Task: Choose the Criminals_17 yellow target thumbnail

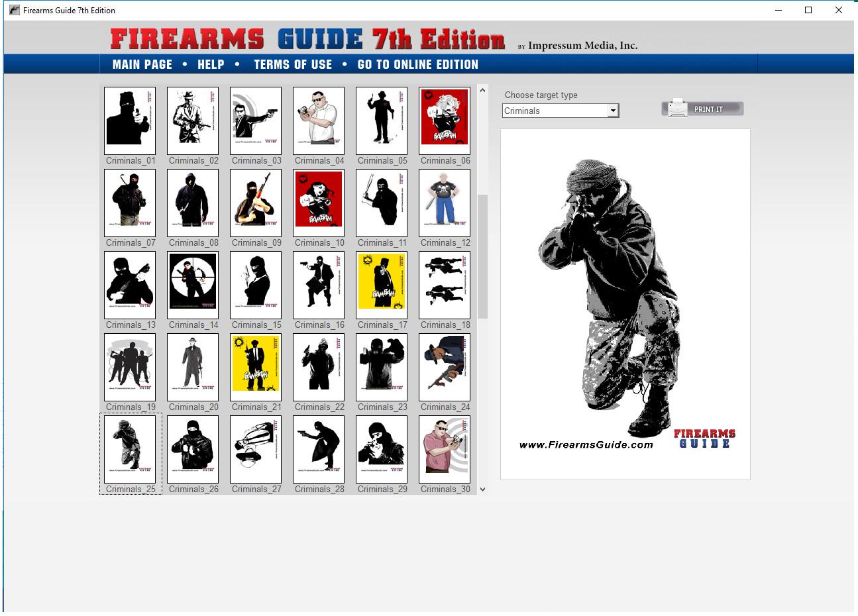Action: (382, 285)
